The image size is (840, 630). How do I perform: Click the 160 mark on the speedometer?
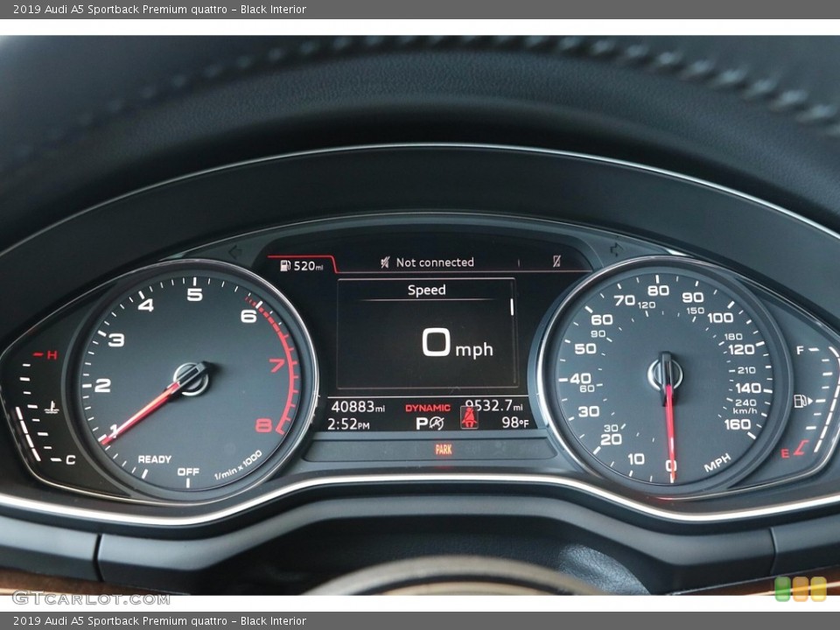click(x=737, y=424)
